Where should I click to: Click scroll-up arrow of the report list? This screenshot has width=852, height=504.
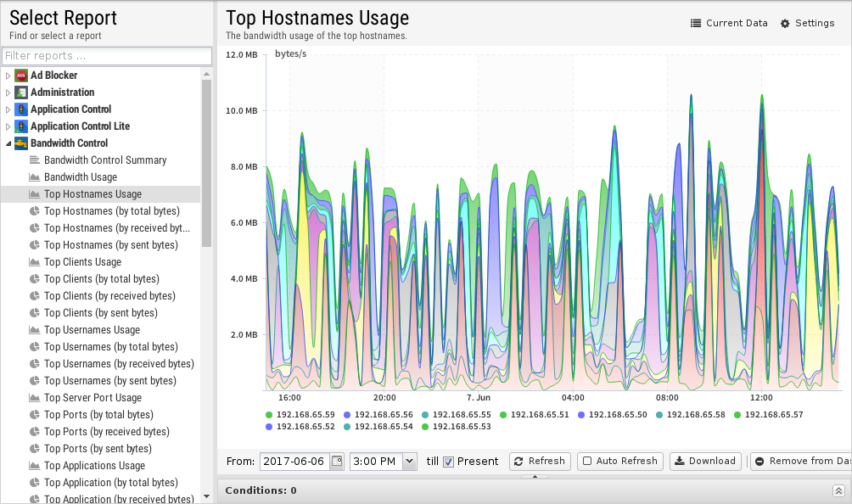coord(206,74)
